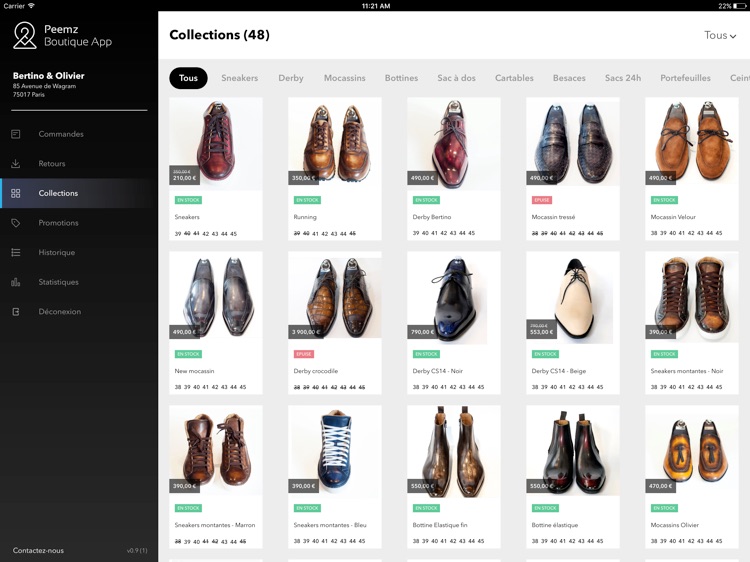Click the battery indicator icon
Screen dimensions: 750x562
coord(739,6)
